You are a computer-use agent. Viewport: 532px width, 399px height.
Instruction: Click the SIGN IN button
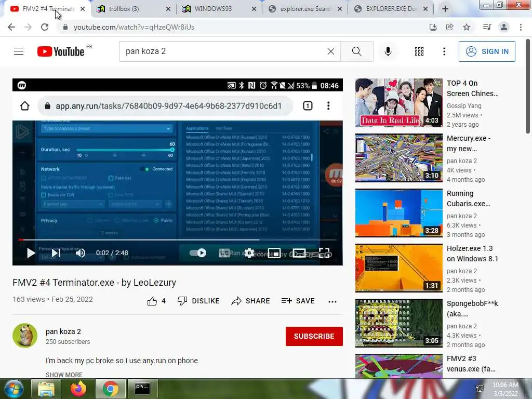coord(487,51)
